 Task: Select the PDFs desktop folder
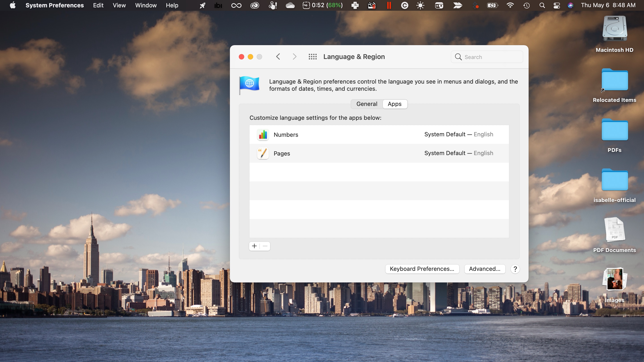pos(614,135)
